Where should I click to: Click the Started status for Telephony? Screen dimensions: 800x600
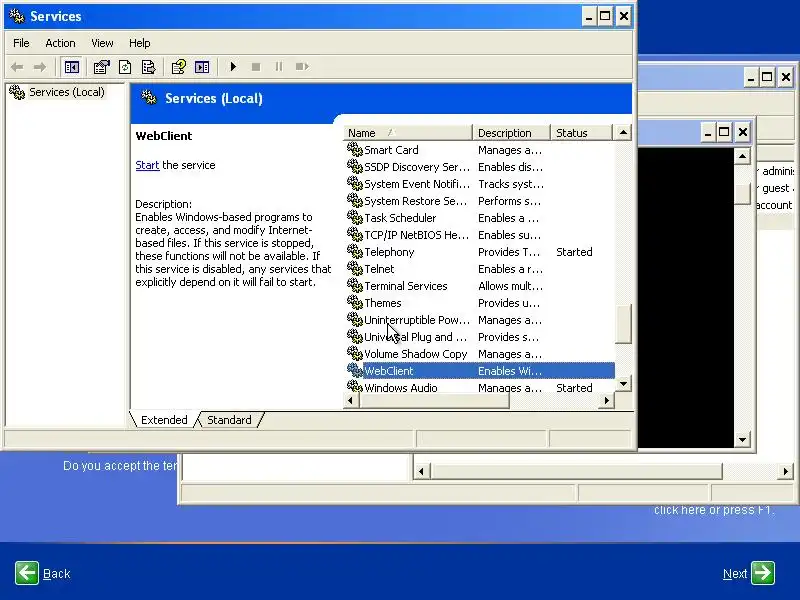pyautogui.click(x=574, y=252)
